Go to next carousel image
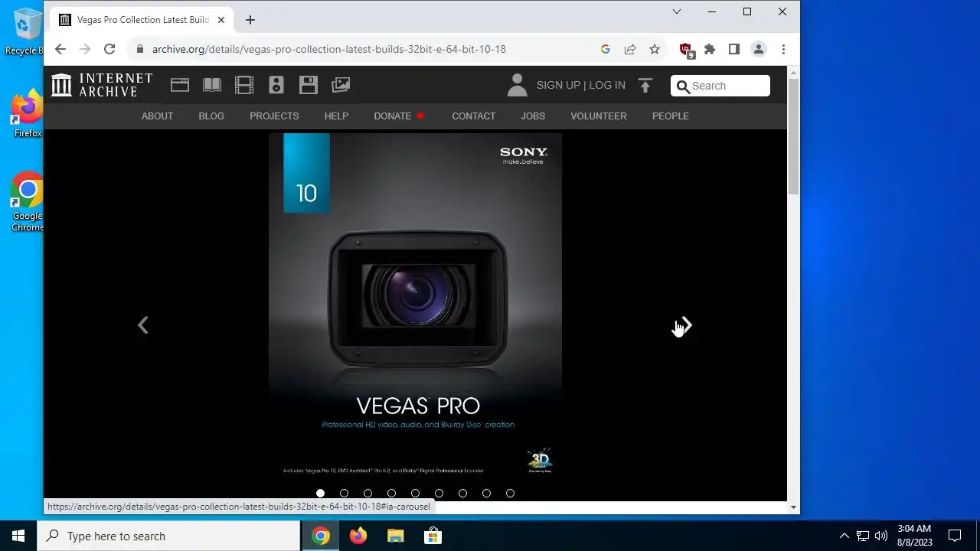The width and height of the screenshot is (980, 551). [686, 325]
